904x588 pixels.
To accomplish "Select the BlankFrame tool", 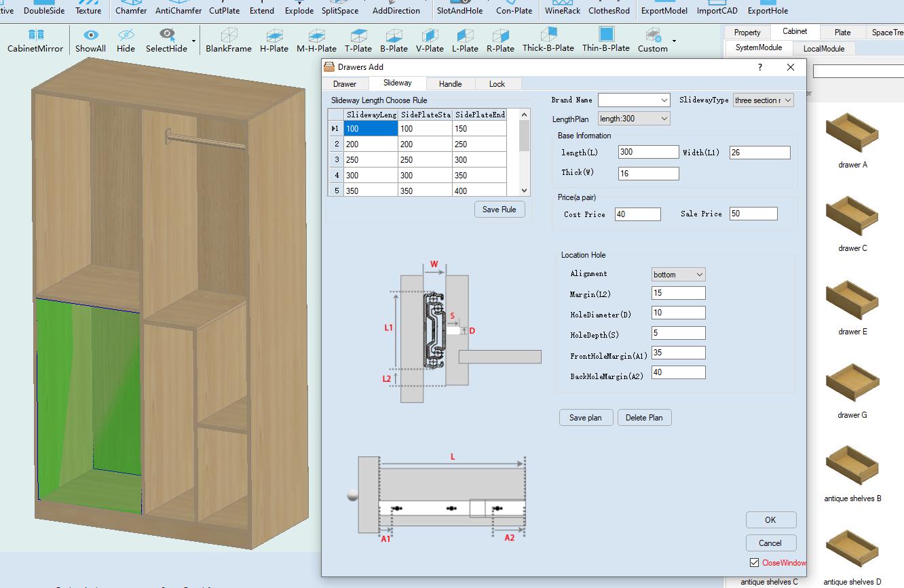I will 229,35.
